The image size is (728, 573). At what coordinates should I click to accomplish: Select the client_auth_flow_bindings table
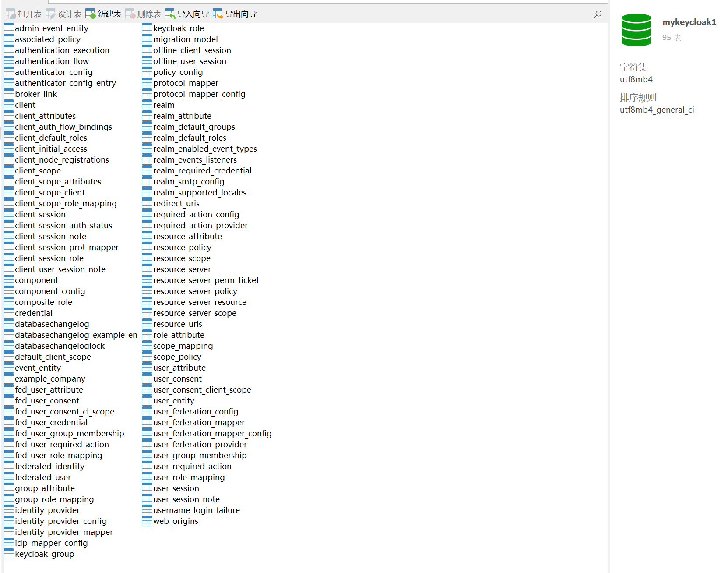click(63, 127)
